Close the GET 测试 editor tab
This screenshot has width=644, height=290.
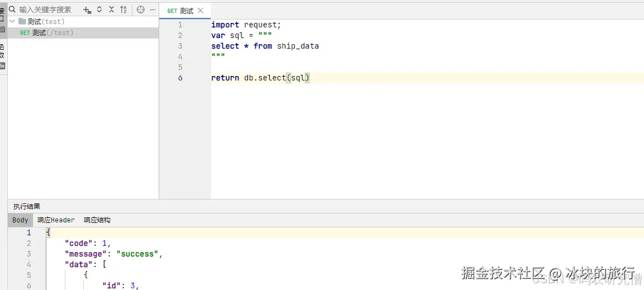pyautogui.click(x=201, y=11)
